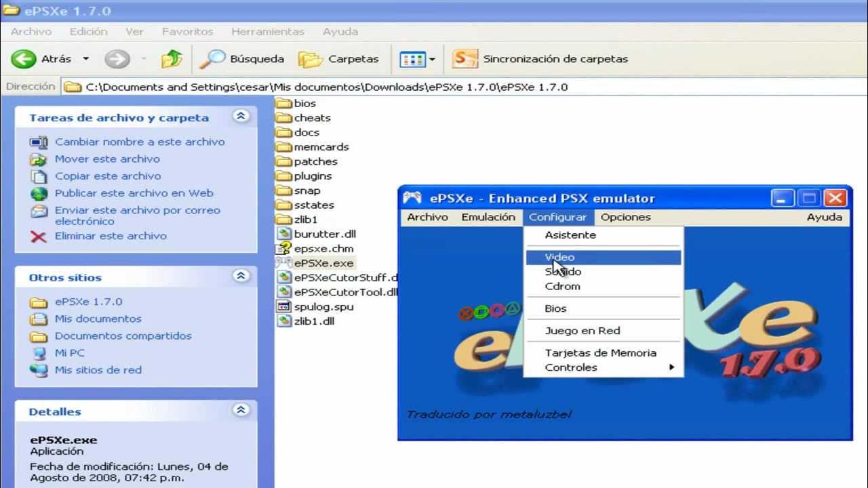Select the epsxe.chm help file icon
This screenshot has width=868, height=488.
pos(283,249)
